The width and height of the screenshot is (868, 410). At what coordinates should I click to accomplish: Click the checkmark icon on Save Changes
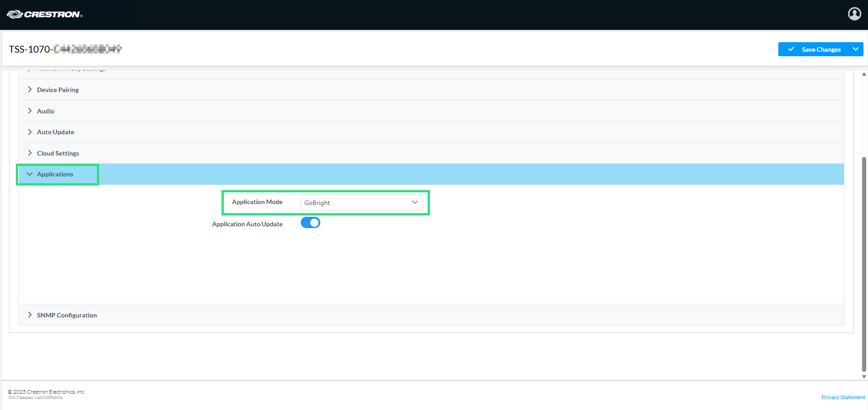click(x=791, y=49)
